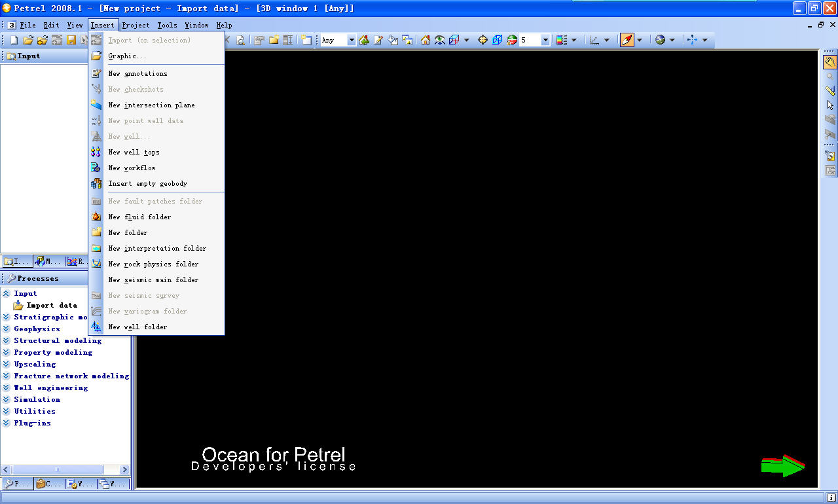Image resolution: width=838 pixels, height=504 pixels.
Task: Click the orange crosshair target icon
Action: 483,41
